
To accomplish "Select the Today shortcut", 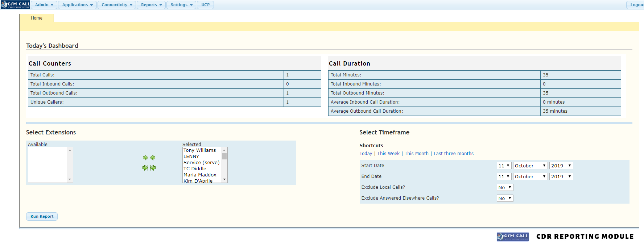I will 366,154.
